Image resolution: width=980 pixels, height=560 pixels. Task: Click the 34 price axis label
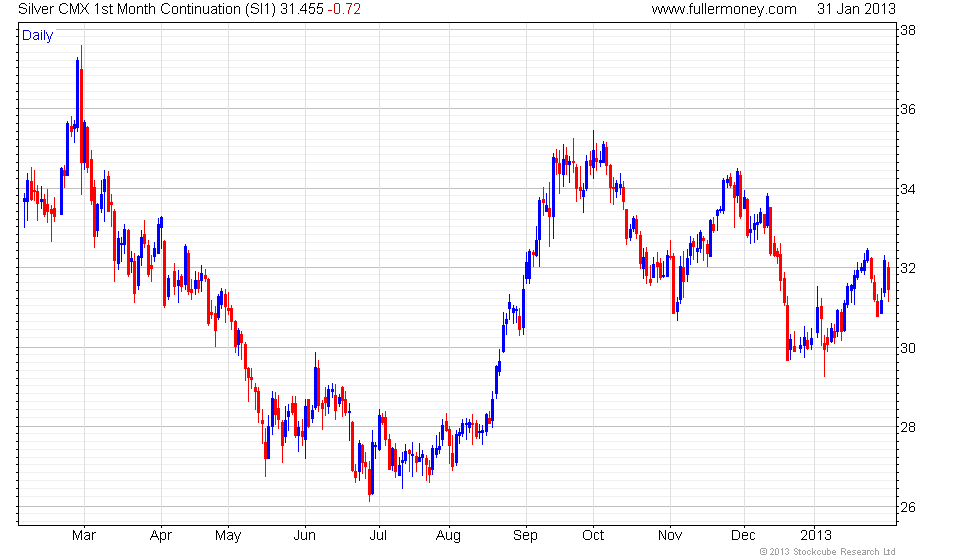point(908,189)
